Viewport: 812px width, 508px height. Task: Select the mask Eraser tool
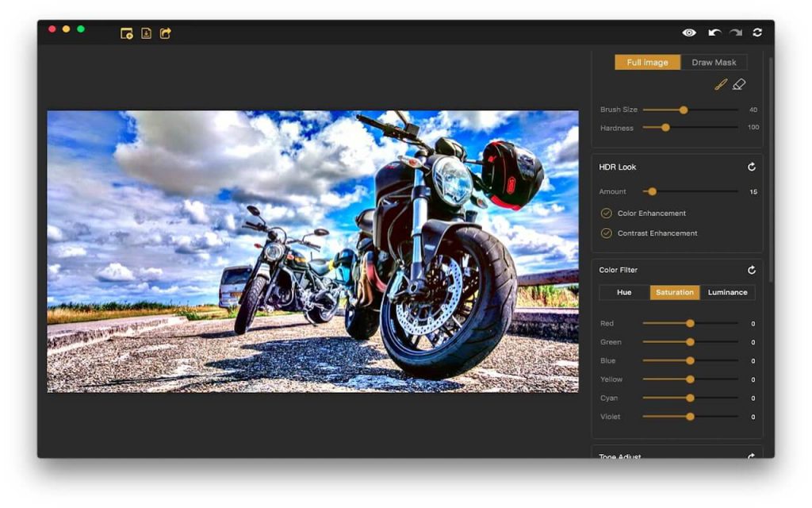coord(739,83)
